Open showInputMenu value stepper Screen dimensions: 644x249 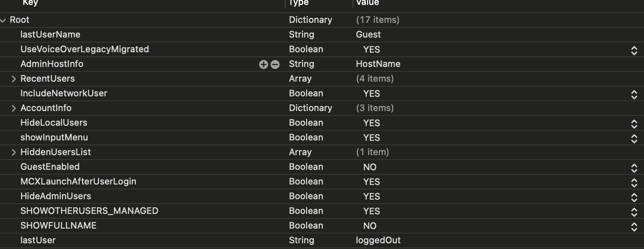pyautogui.click(x=634, y=138)
